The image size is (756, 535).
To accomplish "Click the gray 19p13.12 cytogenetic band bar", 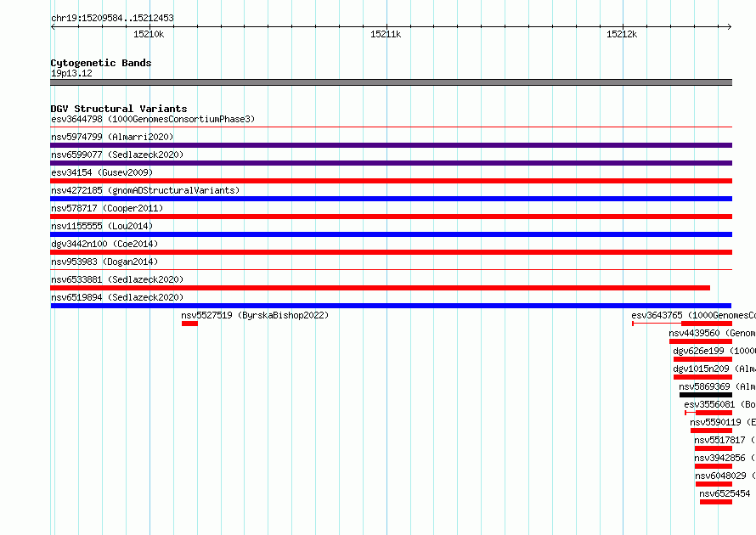I will pyautogui.click(x=391, y=82).
